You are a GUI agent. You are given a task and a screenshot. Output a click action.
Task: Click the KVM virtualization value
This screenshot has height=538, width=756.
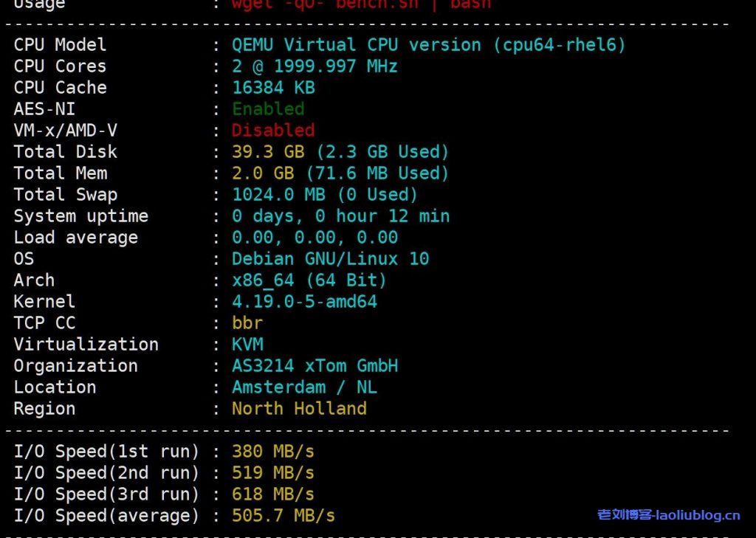coord(247,345)
